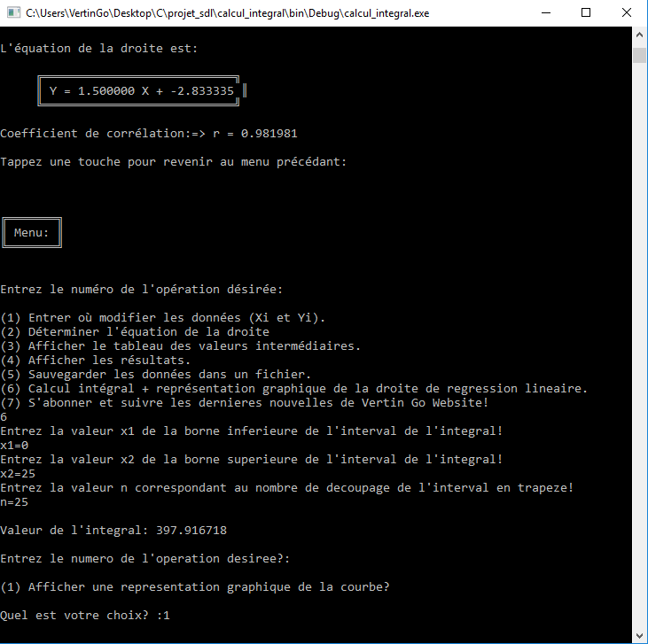Click the console application icon in title bar
Screen dimensions: 648x644
click(x=12, y=13)
